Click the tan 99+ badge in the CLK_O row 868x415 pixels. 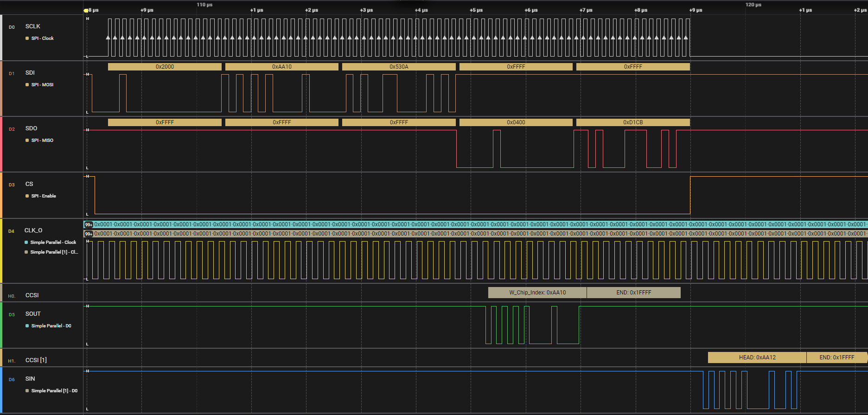tap(89, 234)
